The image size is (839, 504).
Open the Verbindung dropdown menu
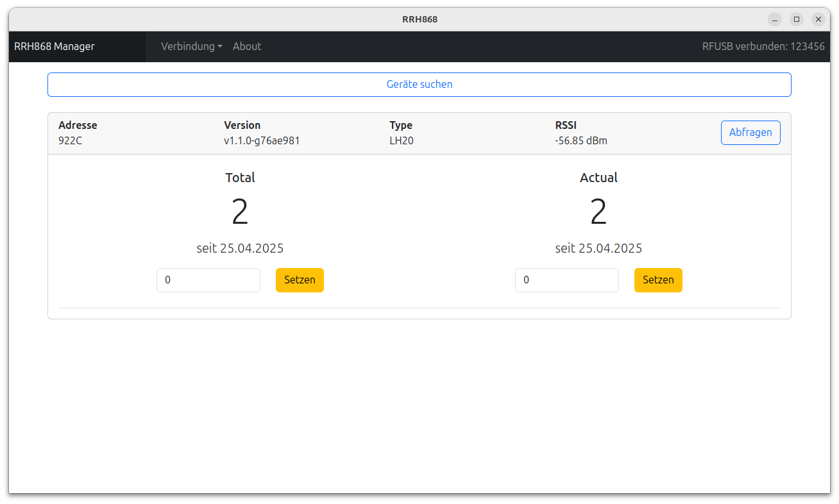(x=191, y=46)
